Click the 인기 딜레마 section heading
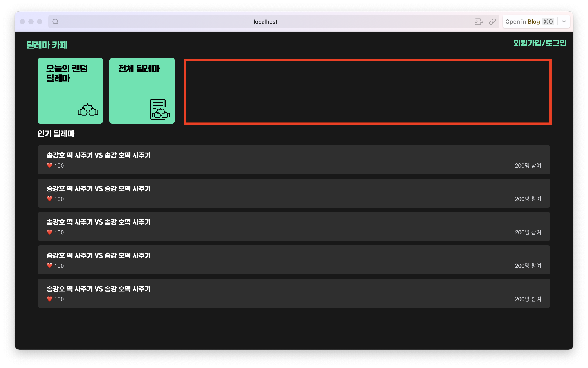The width and height of the screenshot is (588, 368). pyautogui.click(x=56, y=134)
